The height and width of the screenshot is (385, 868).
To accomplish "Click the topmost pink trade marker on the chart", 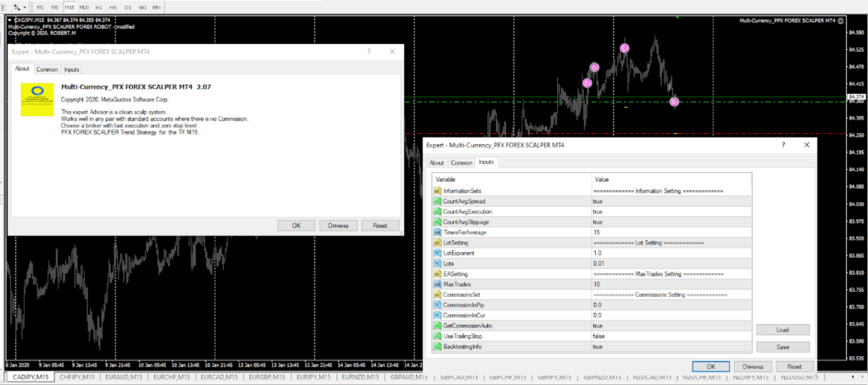I will (x=625, y=48).
